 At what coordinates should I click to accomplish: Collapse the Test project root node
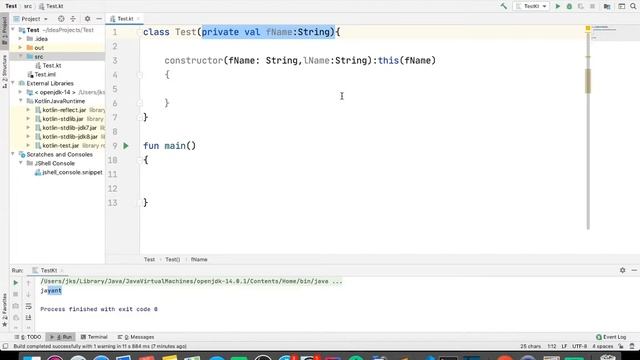(13, 30)
